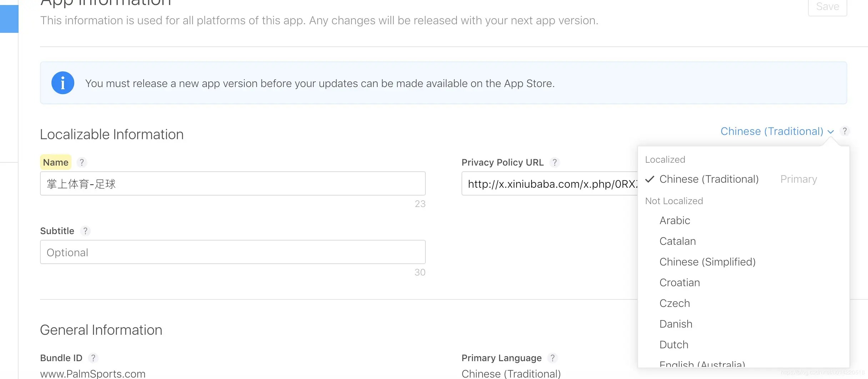
Task: Click into the Name text field
Action: (233, 184)
